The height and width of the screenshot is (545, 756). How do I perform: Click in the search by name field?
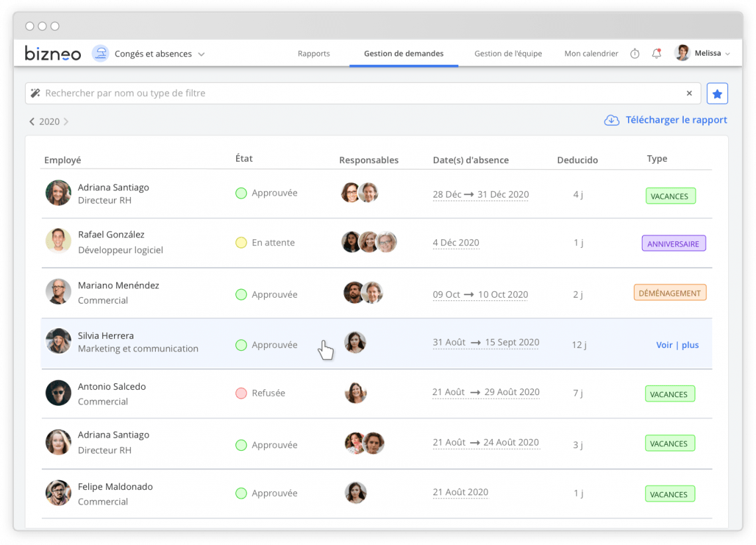point(358,93)
